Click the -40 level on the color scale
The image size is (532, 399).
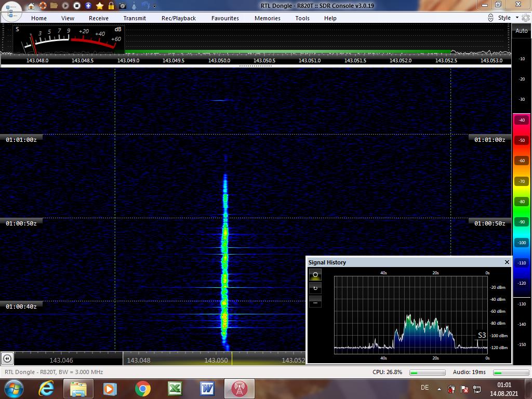[522, 120]
